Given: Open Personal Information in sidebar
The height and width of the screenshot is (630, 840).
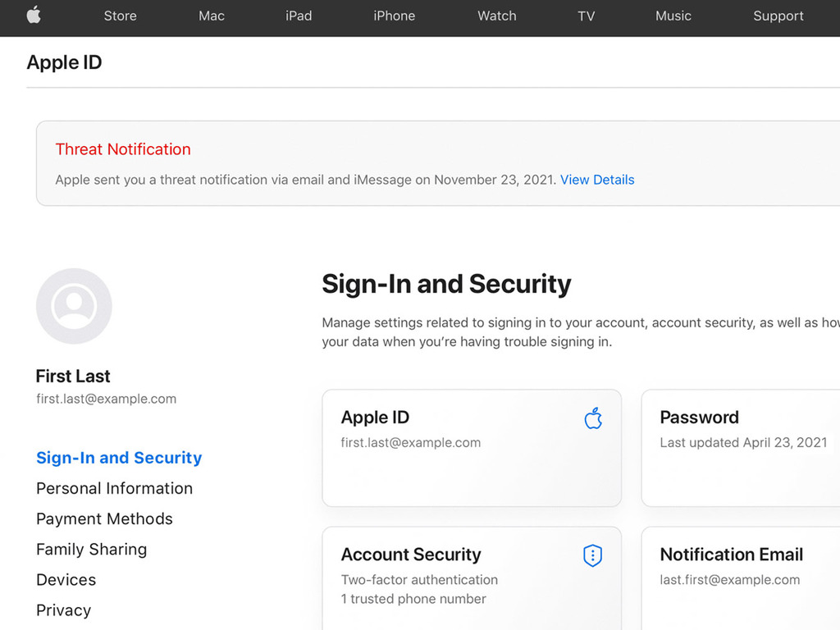Looking at the screenshot, I should (x=115, y=488).
